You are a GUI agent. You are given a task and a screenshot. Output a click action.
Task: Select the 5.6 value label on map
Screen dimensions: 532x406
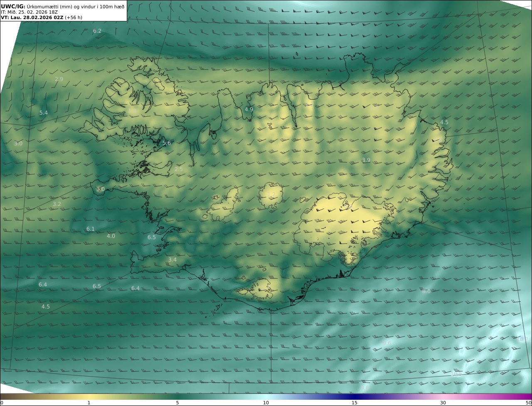pyautogui.click(x=167, y=143)
